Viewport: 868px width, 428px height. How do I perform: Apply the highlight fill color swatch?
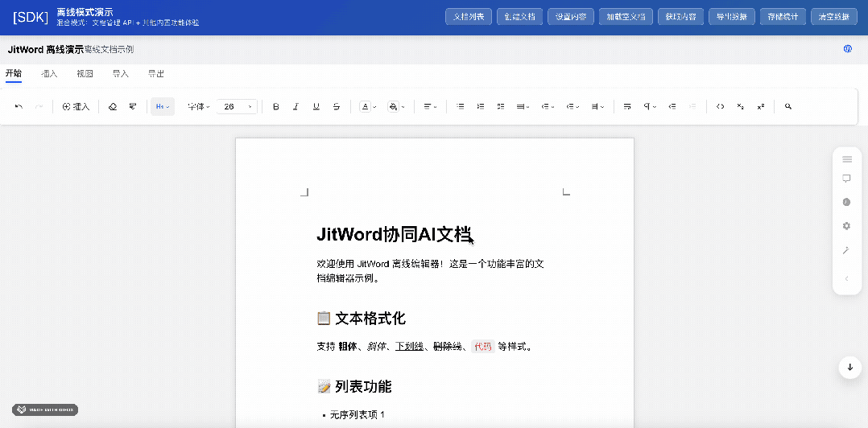(393, 107)
